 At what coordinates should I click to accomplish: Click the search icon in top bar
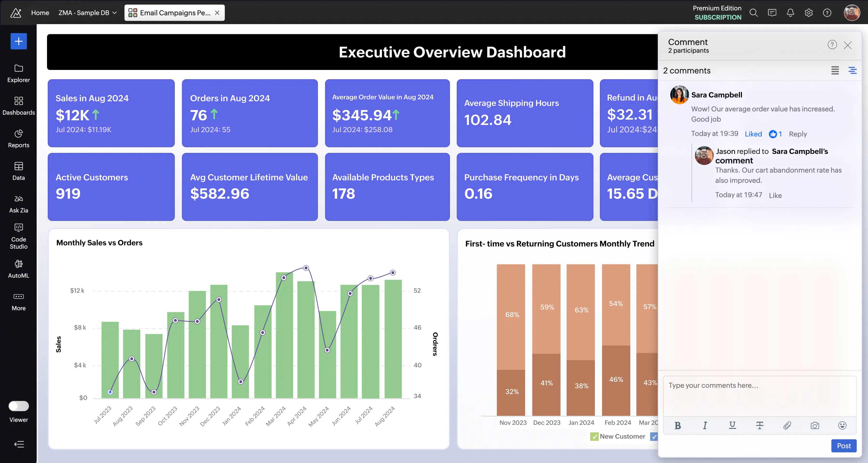pyautogui.click(x=754, y=13)
